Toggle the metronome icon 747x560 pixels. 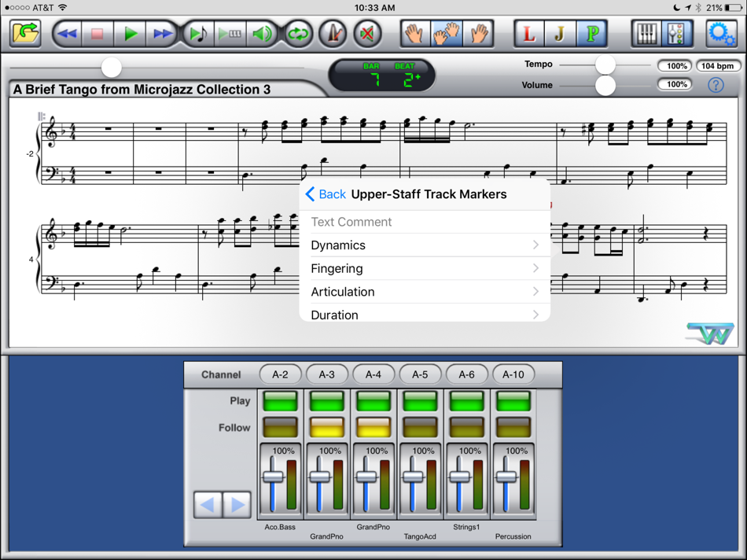coord(333,34)
